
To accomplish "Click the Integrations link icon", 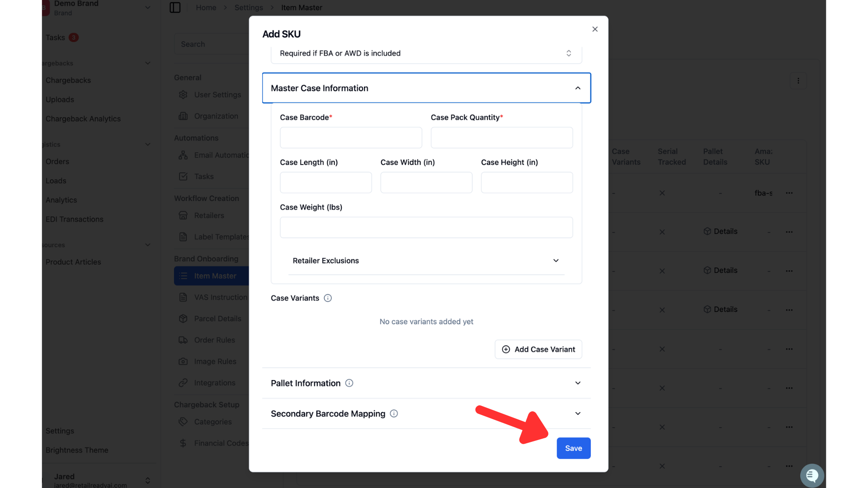I will [183, 383].
